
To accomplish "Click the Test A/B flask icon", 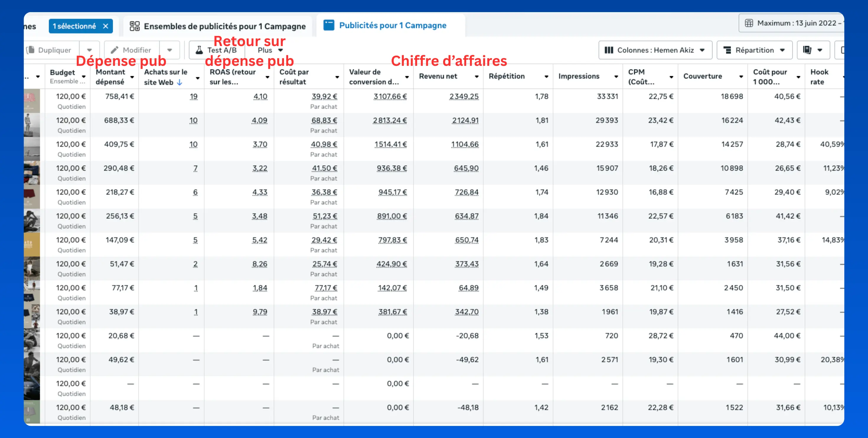I will pyautogui.click(x=199, y=50).
